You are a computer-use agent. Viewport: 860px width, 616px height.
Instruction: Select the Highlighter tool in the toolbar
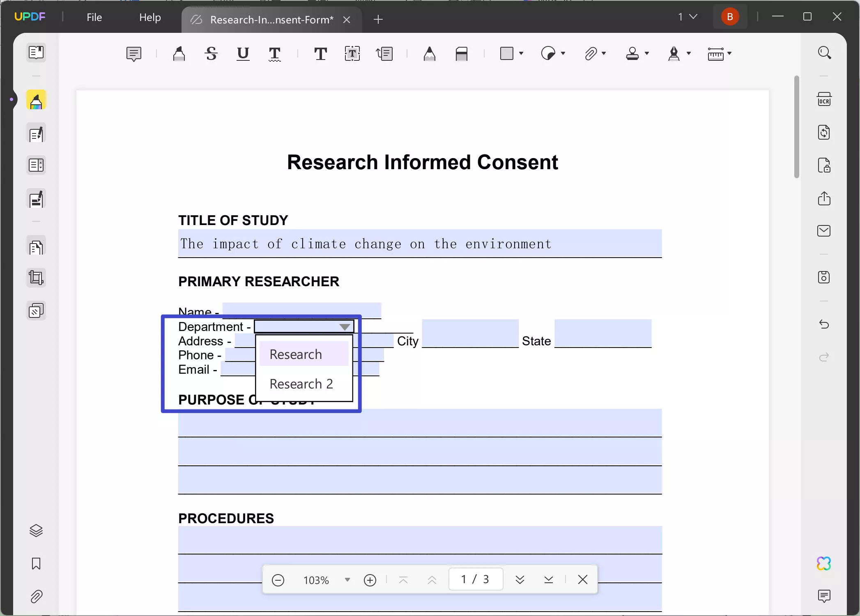tap(179, 53)
